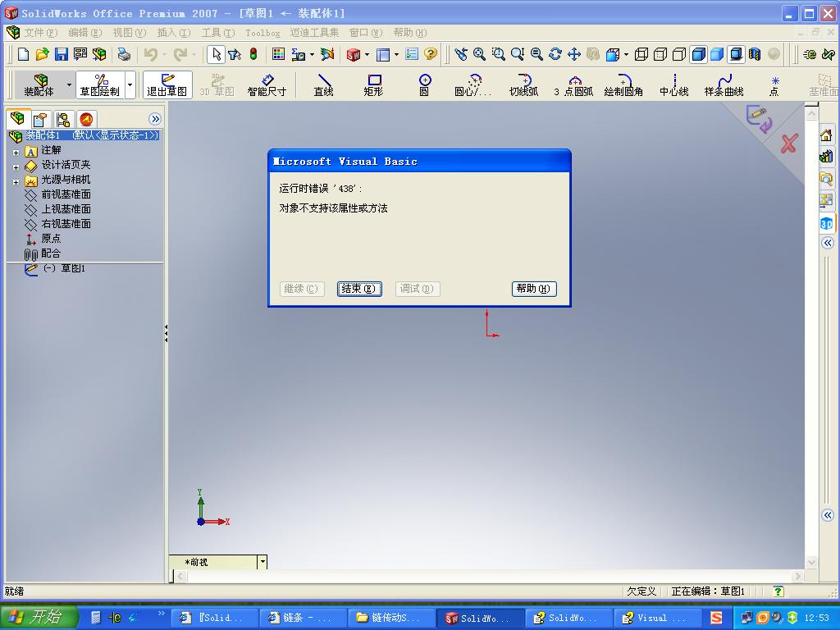Click the Smart Dimension (智能尺寸) tool
840x630 pixels.
click(267, 85)
